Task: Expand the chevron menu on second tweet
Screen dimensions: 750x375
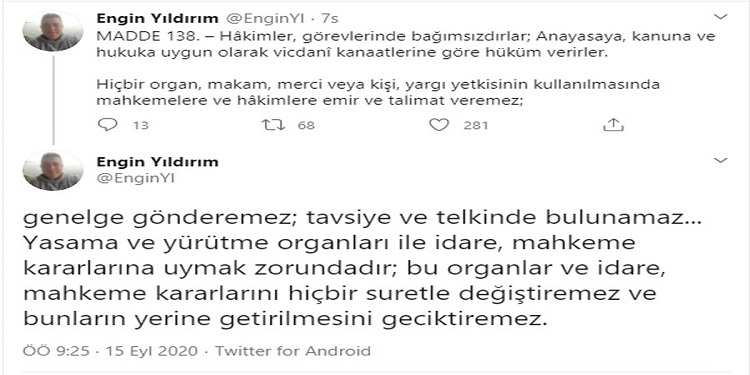Action: click(720, 160)
